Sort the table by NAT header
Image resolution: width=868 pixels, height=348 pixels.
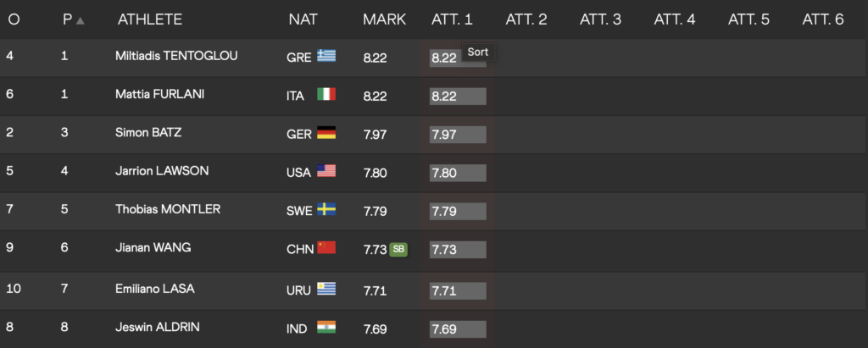303,19
